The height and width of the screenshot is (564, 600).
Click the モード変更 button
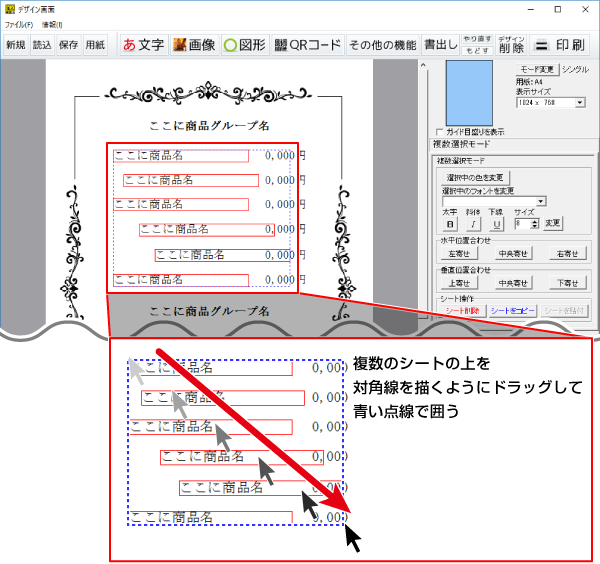coord(537,70)
